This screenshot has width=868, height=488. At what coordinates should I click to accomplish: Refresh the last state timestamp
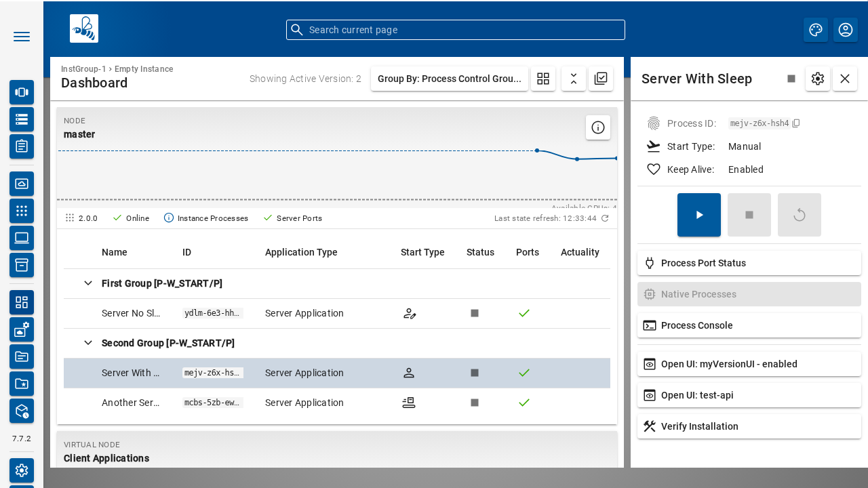tap(605, 218)
